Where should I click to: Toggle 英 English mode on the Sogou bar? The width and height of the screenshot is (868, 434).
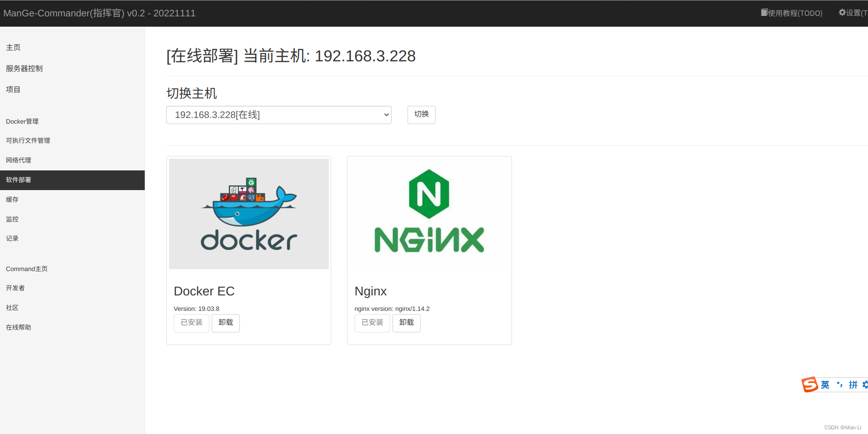point(824,384)
